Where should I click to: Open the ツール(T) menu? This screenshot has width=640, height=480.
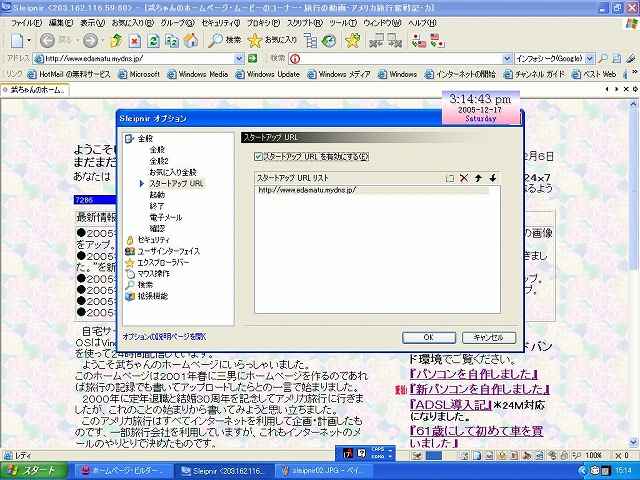pos(343,22)
